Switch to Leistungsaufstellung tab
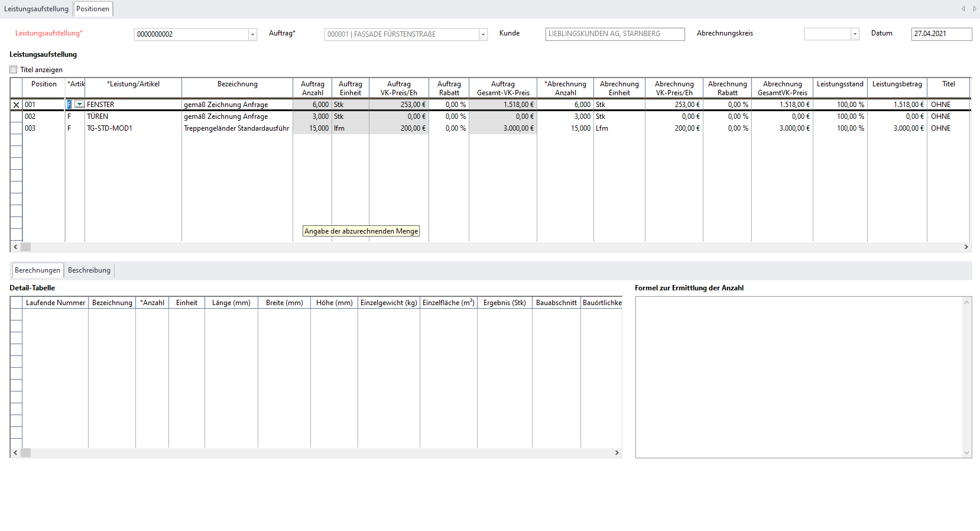The height and width of the screenshot is (531, 980). pos(36,9)
